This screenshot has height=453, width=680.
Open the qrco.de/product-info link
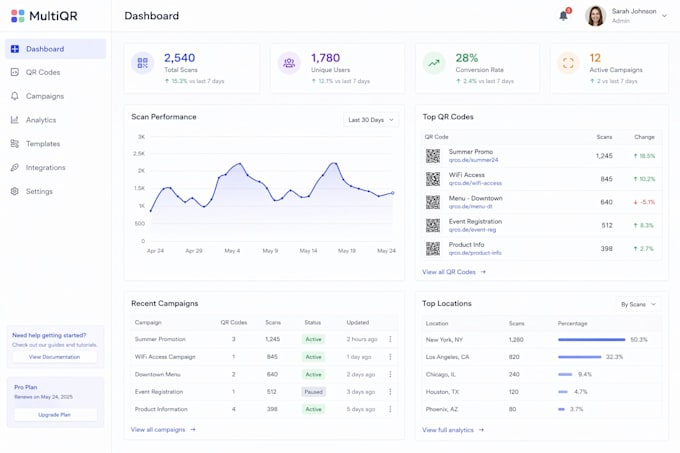point(475,253)
